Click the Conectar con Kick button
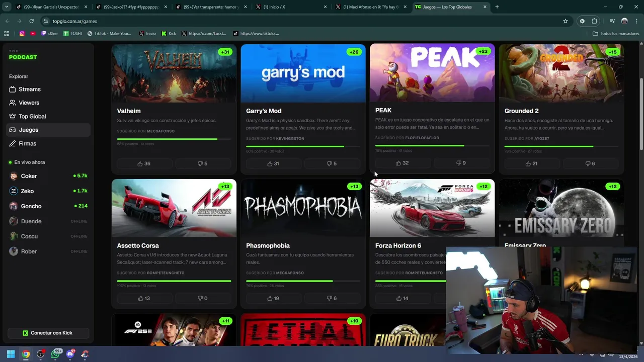 point(48,333)
